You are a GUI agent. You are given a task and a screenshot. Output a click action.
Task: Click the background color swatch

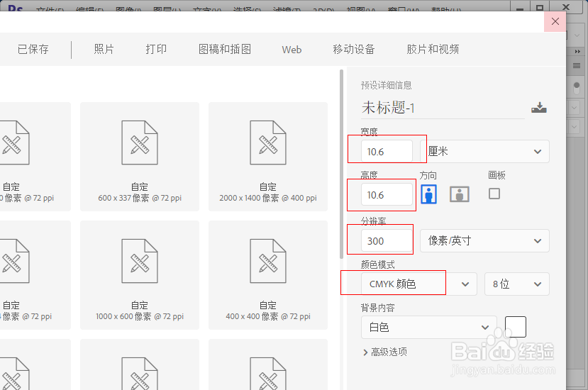click(x=516, y=327)
